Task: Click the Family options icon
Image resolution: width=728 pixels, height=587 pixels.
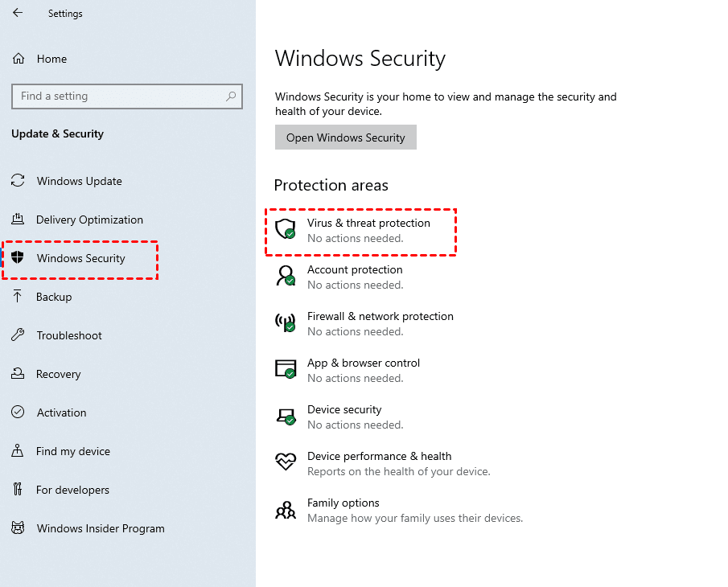Action: pyautogui.click(x=286, y=509)
